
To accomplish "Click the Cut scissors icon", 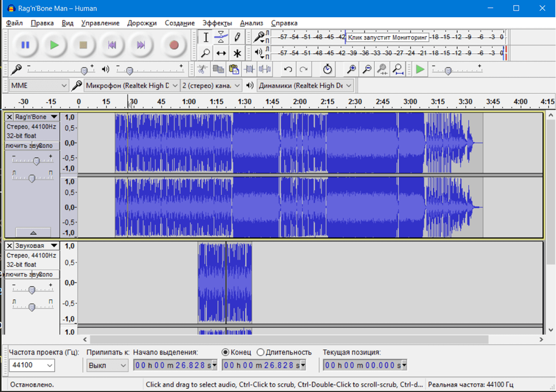I will tap(202, 70).
